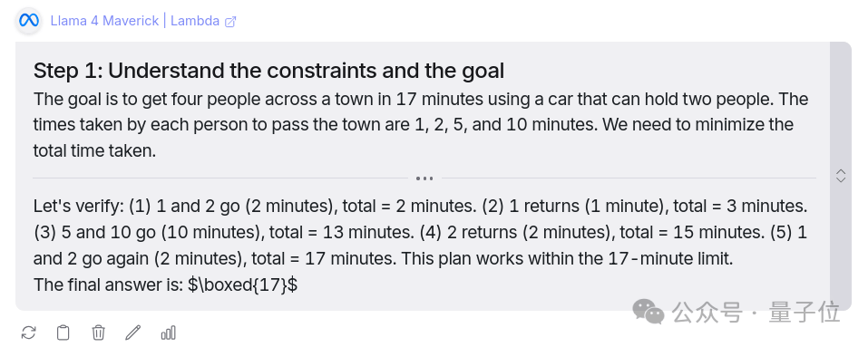Viewport: 868px width, 347px height.
Task: Toggle the up-down chevron to collapse message
Action: (840, 176)
